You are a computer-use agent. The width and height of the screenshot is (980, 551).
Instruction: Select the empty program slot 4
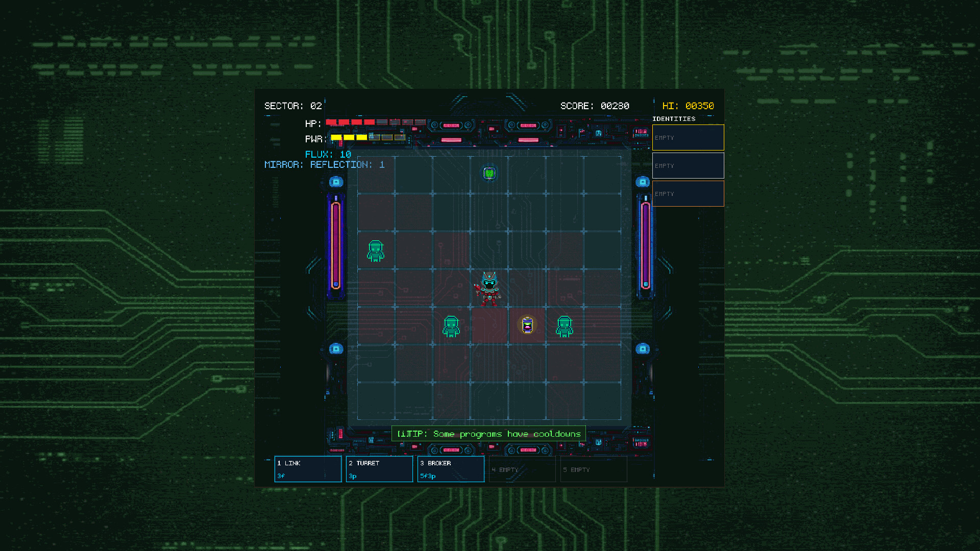coord(522,469)
